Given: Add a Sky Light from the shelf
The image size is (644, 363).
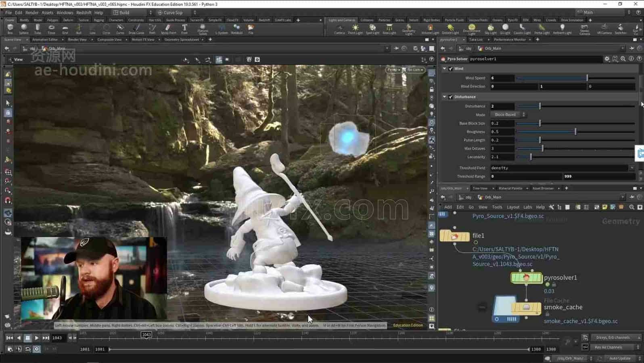Looking at the screenshot, I should pyautogui.click(x=491, y=29).
